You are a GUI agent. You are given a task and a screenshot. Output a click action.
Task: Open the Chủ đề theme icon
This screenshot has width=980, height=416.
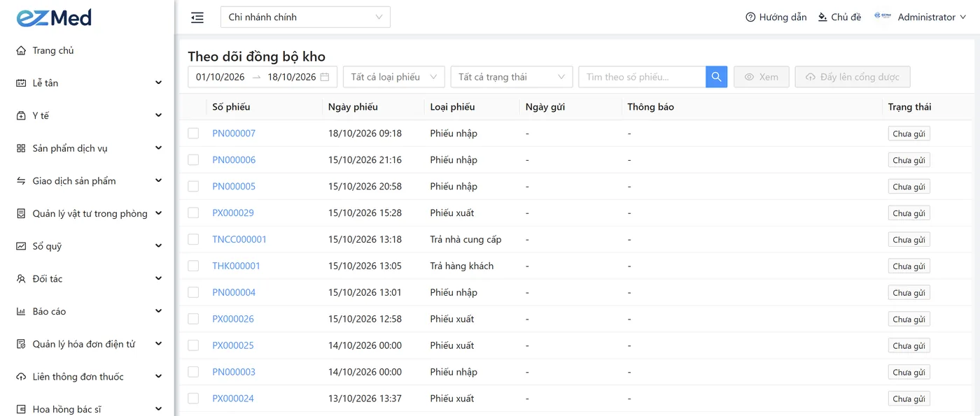(823, 17)
